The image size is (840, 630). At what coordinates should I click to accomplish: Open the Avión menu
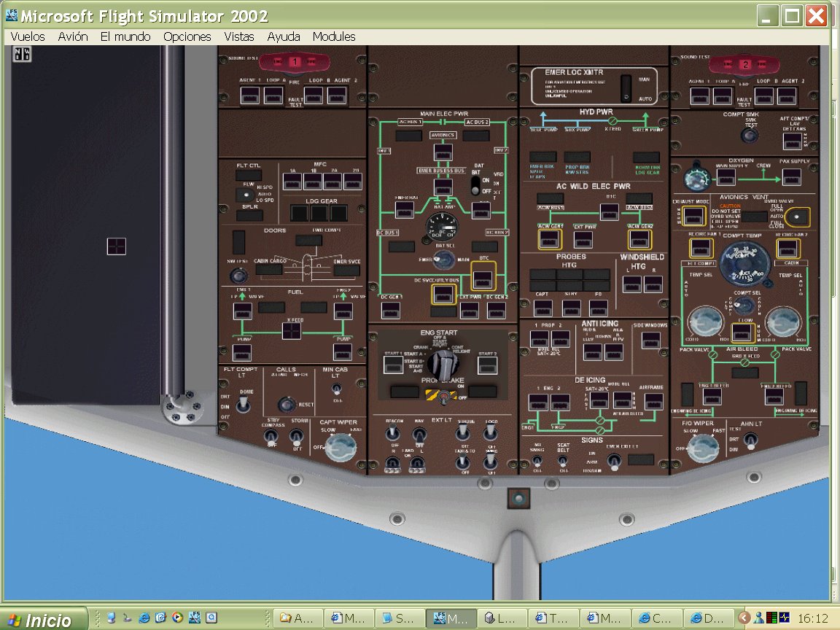point(73,36)
